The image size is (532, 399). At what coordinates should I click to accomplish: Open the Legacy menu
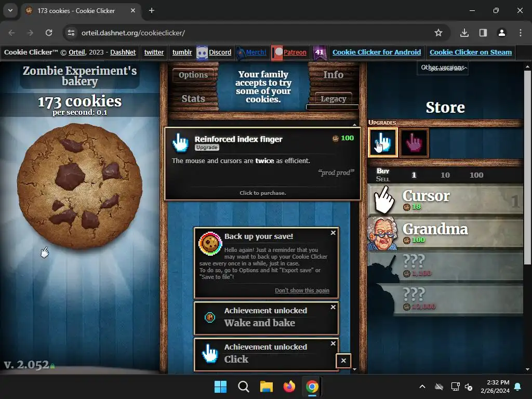point(333,99)
